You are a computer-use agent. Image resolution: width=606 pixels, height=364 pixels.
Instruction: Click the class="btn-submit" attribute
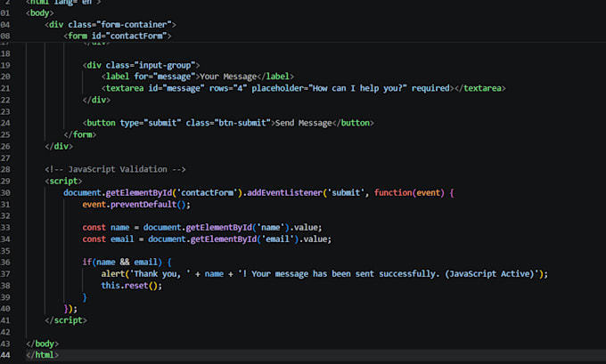click(228, 123)
